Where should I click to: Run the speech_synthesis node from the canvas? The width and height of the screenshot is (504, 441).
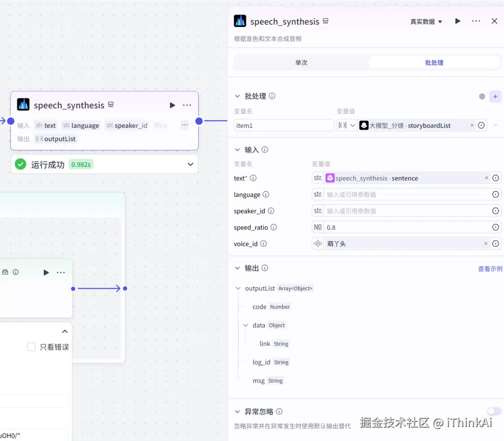(172, 105)
